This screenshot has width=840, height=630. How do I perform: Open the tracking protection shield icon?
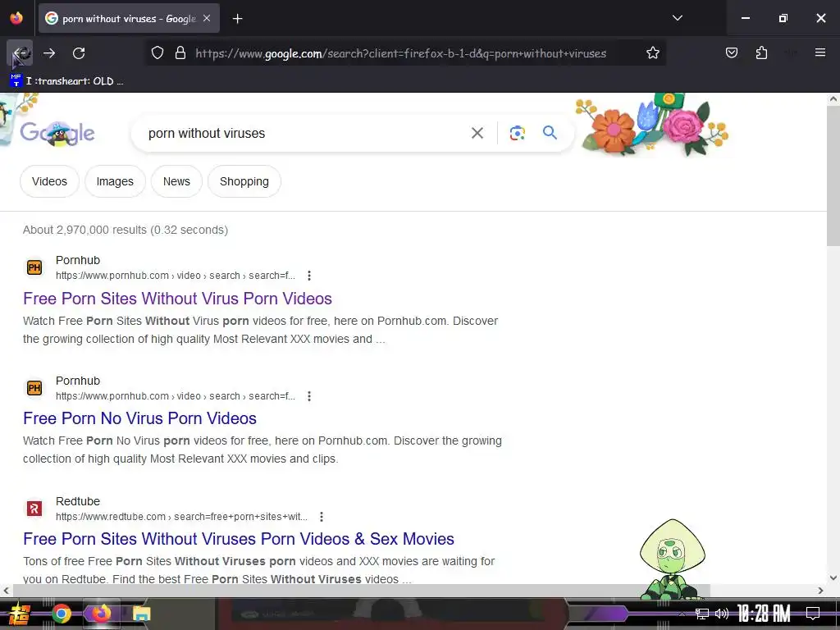(x=157, y=53)
